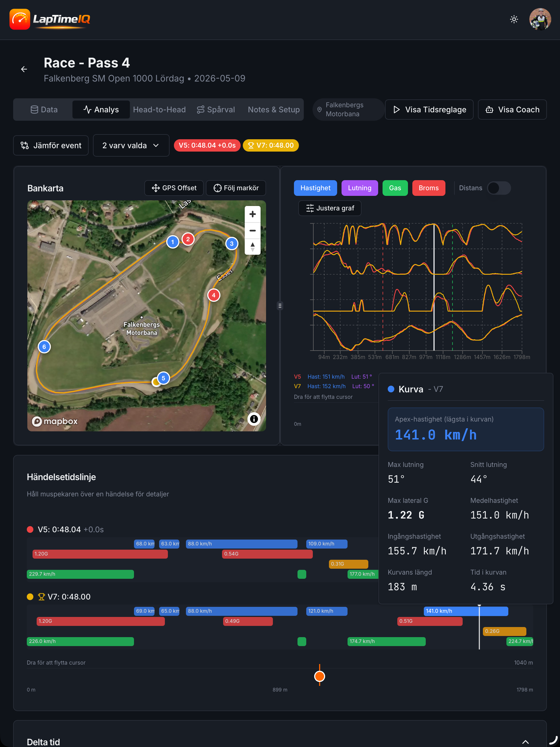This screenshot has width=560, height=747.
Task: Open the Data tab
Action: [x=44, y=109]
